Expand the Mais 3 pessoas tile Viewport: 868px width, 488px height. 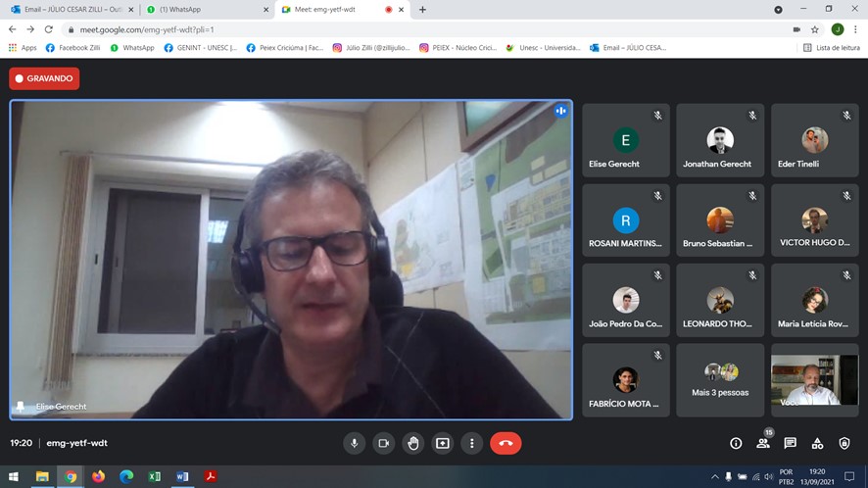coord(720,379)
